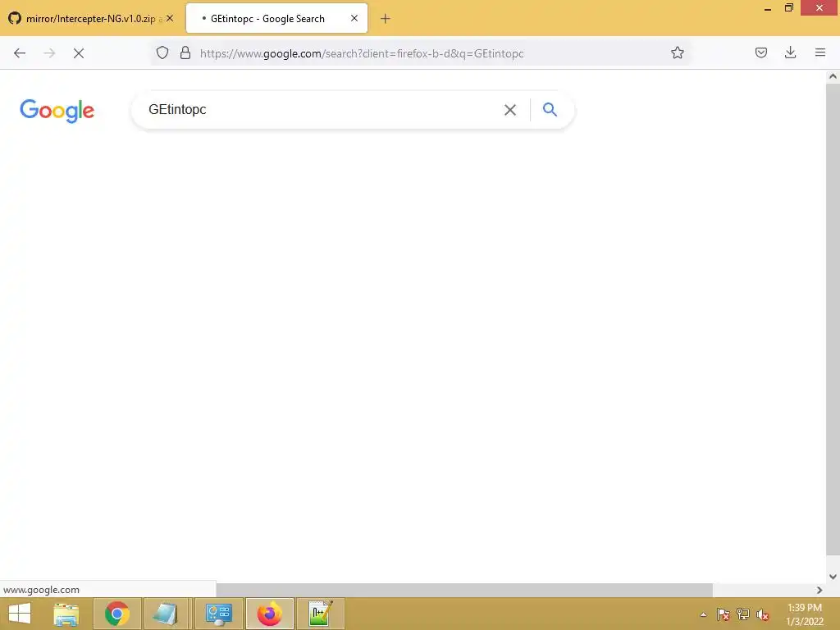Click the forward navigation arrow
The width and height of the screenshot is (840, 630).
coord(49,53)
